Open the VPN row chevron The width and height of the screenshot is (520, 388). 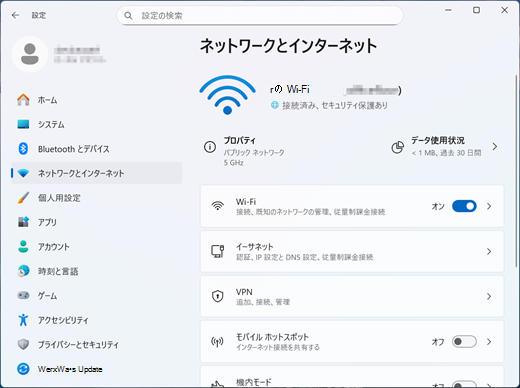click(x=489, y=296)
